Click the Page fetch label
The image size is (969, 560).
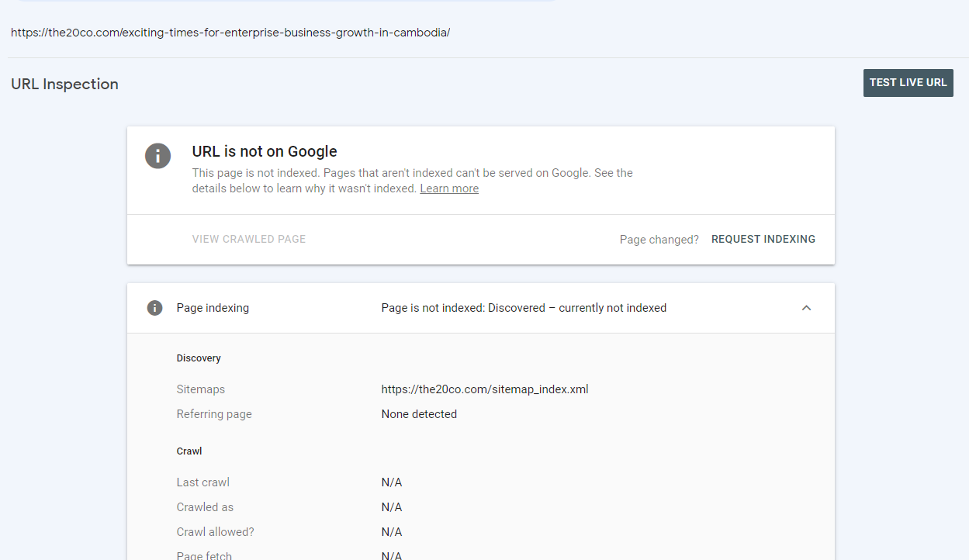click(204, 555)
